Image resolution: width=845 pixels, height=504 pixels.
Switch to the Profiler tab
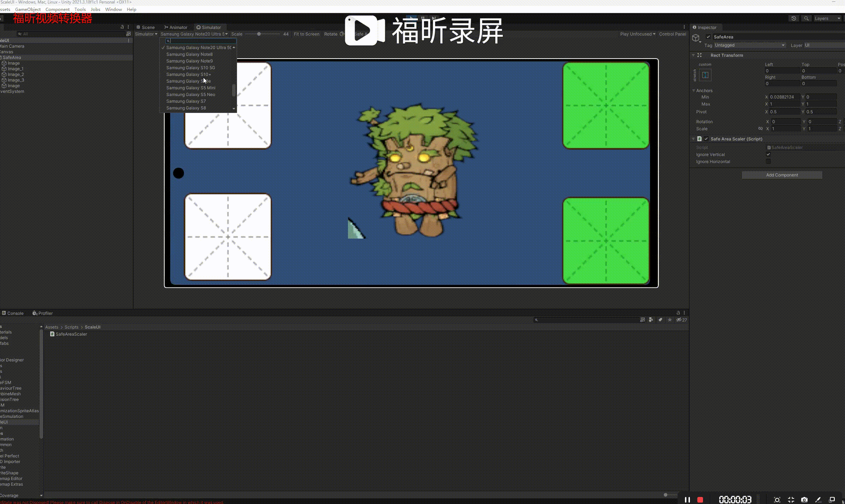[x=42, y=313]
